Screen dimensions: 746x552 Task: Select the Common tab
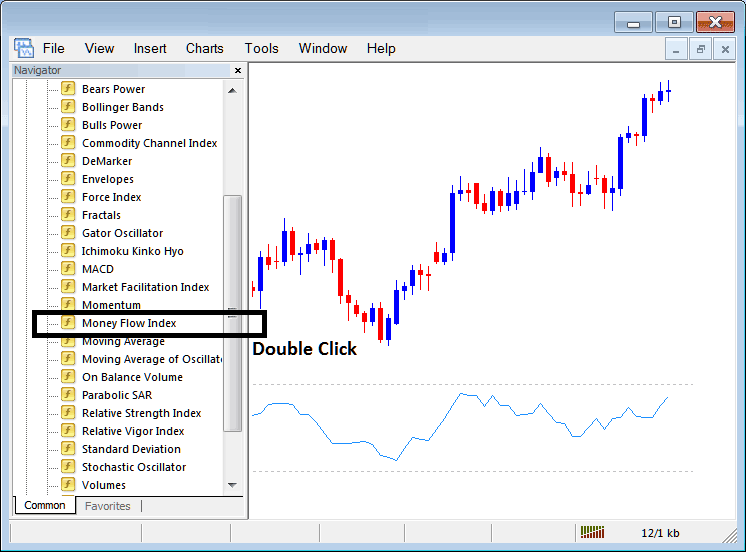click(45, 505)
